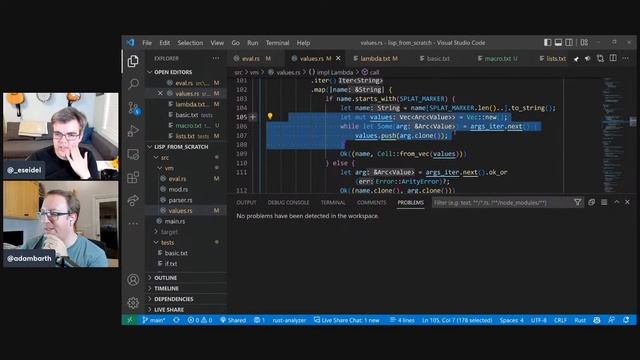Viewport: 640px width, 360px height.
Task: Toggle primary side bar layout icon
Action: pos(547,42)
